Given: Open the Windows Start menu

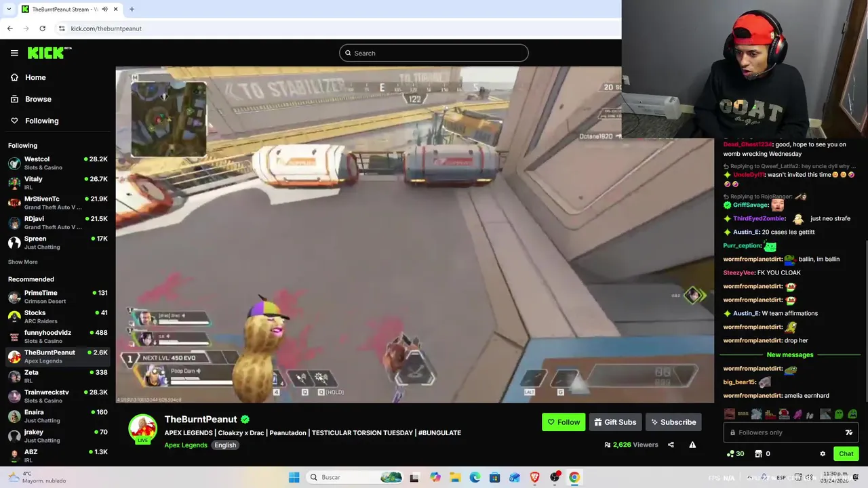Looking at the screenshot, I should click(x=294, y=477).
